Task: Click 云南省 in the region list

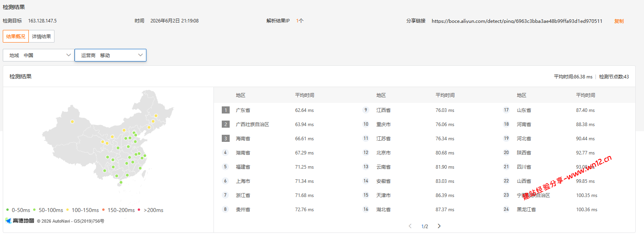Action: (x=384, y=167)
